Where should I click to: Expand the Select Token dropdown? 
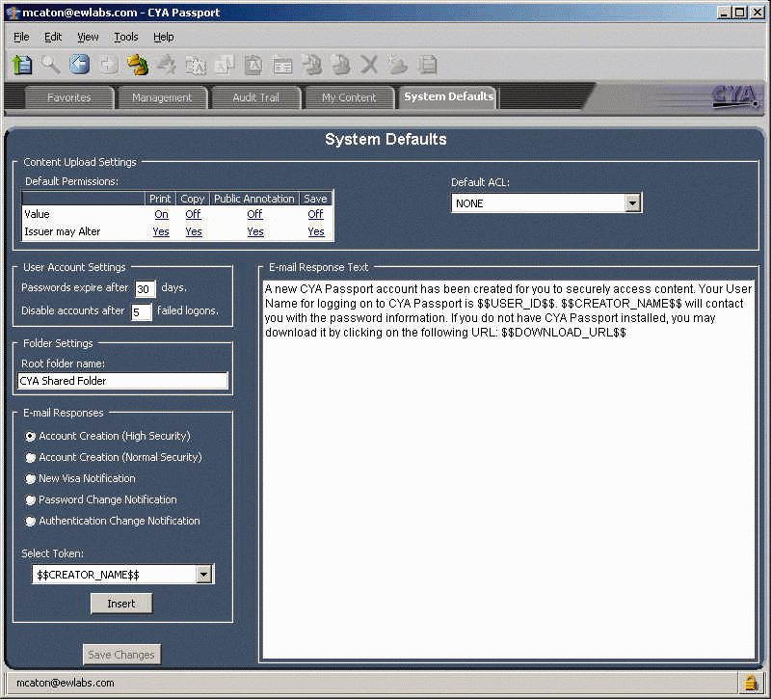(x=203, y=574)
